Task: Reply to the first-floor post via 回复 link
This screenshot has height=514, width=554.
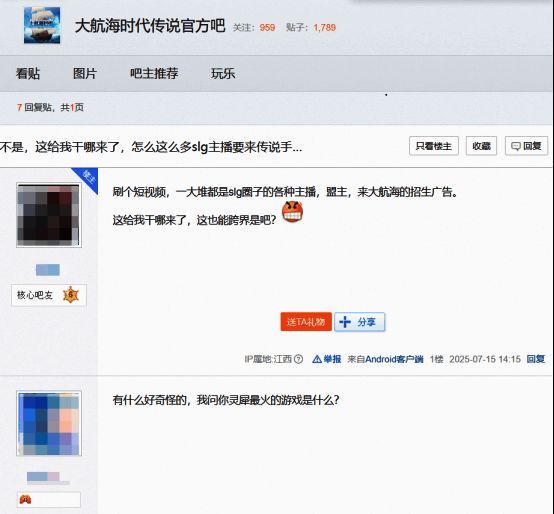Action: point(536,359)
